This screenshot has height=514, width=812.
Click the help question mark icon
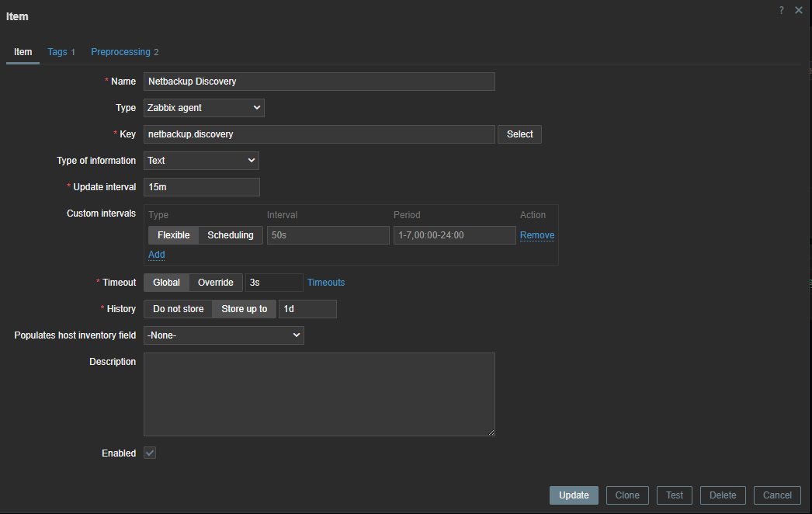point(781,10)
